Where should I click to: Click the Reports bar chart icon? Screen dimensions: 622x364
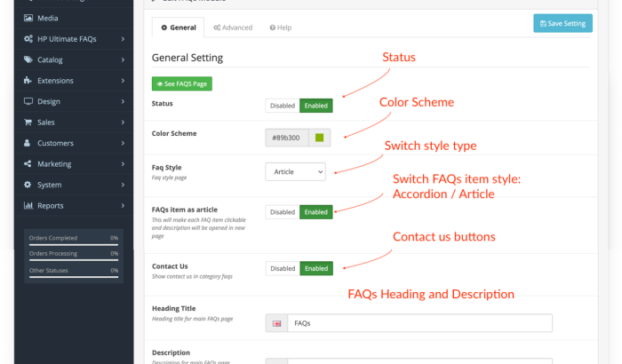28,205
